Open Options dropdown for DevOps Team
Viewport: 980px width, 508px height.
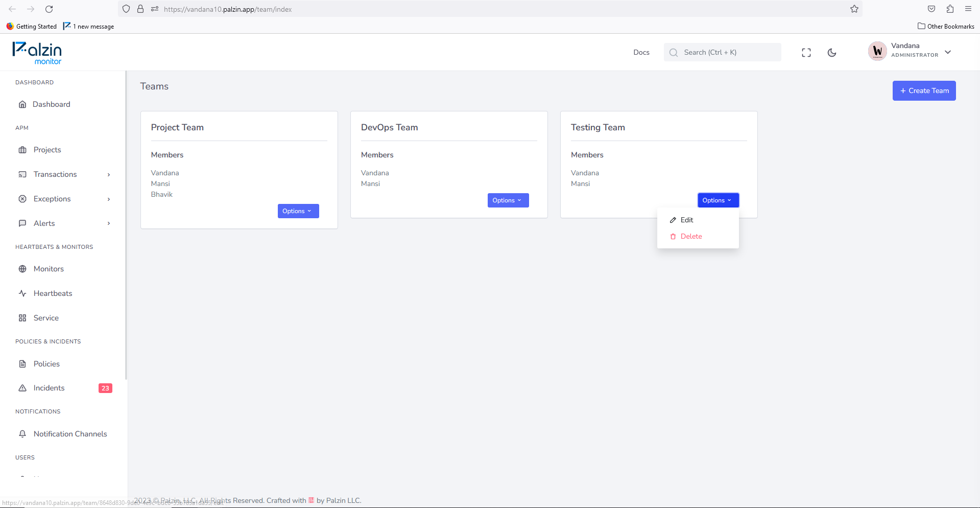(508, 200)
